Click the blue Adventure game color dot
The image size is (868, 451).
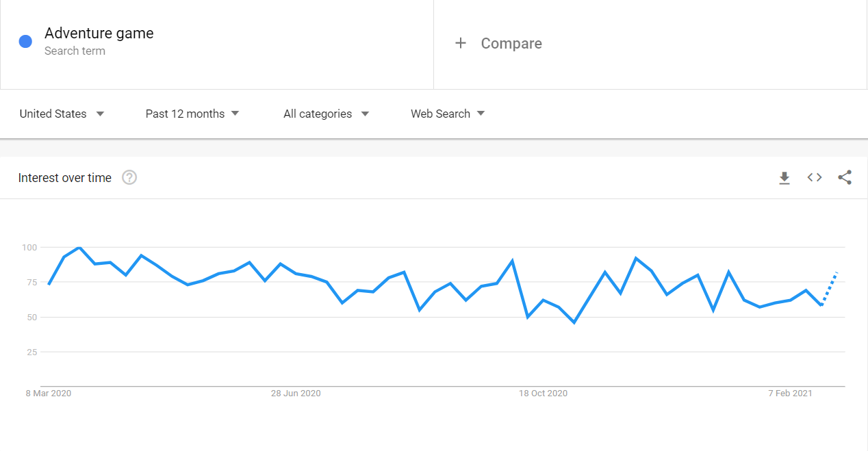pyautogui.click(x=26, y=42)
